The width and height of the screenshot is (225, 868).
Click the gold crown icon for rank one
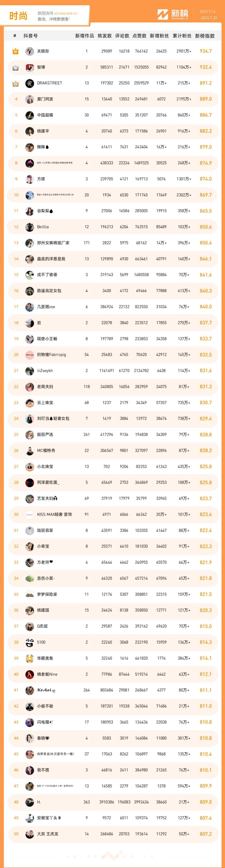click(15, 51)
